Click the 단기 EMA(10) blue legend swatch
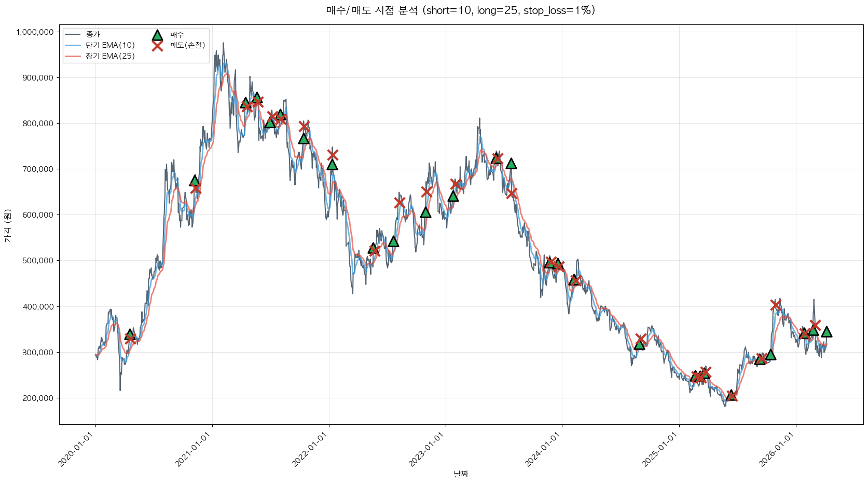Viewport: 868px width, 483px height. tap(73, 45)
